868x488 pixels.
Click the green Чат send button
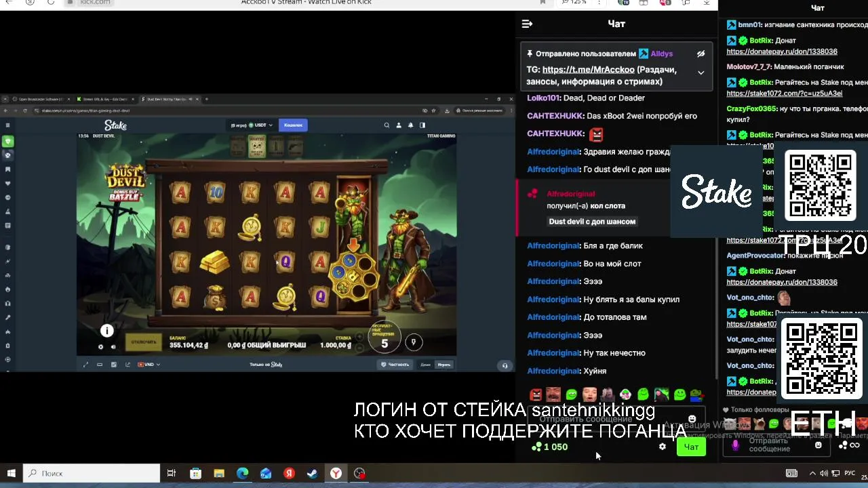tap(691, 447)
